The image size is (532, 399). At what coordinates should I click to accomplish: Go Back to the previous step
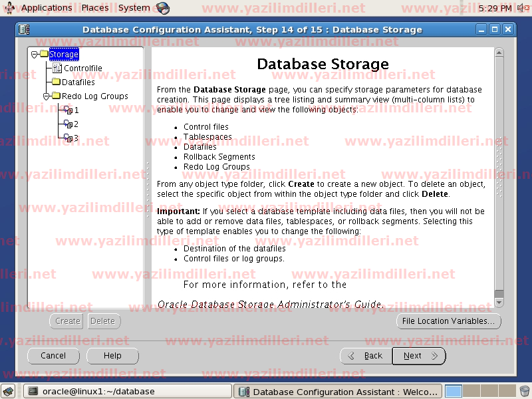coord(366,356)
